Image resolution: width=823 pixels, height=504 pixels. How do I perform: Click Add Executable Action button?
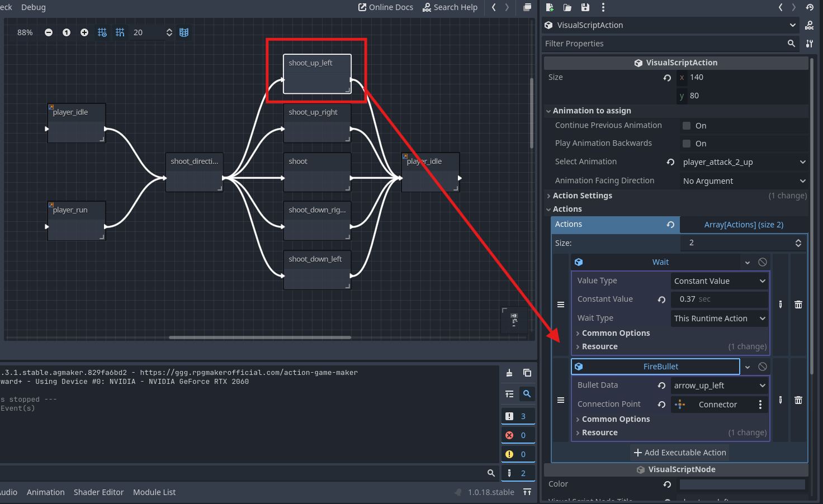679,453
